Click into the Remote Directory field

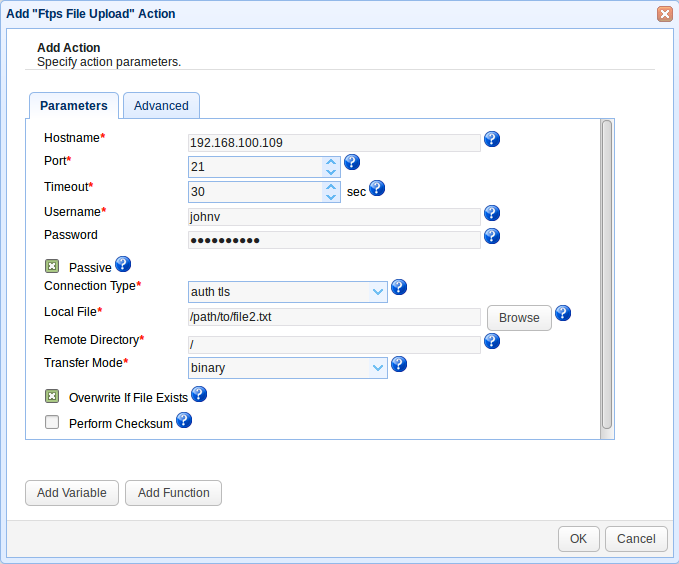334,344
